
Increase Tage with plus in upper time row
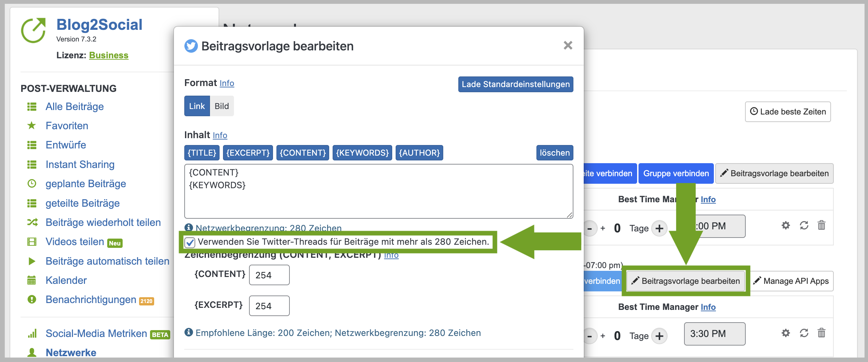tap(659, 228)
